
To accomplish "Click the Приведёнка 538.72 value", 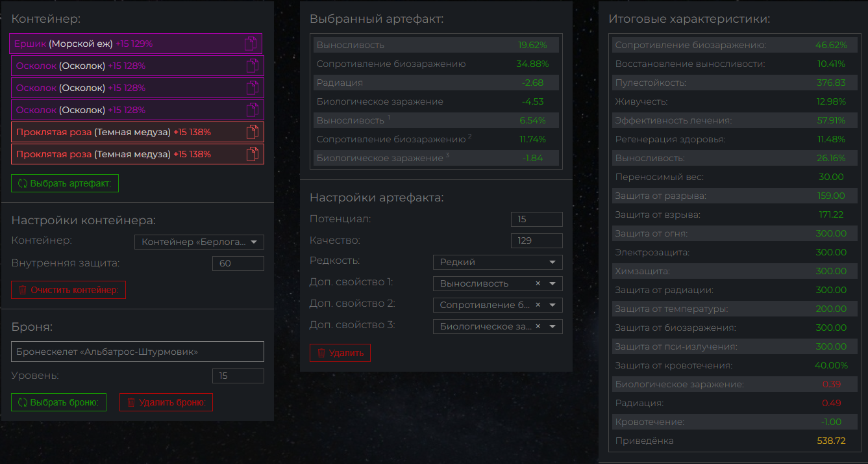I will [831, 441].
